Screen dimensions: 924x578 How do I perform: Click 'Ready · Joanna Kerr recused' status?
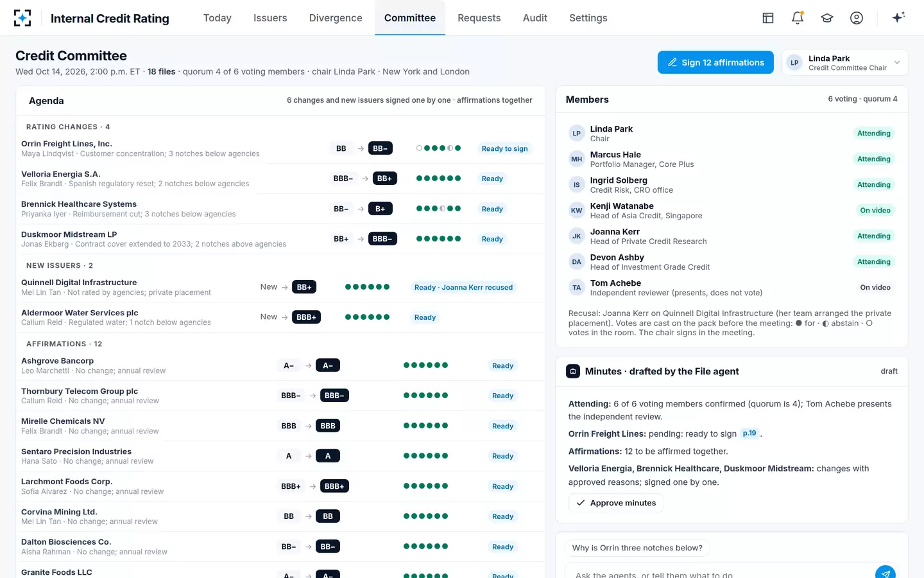click(x=464, y=287)
